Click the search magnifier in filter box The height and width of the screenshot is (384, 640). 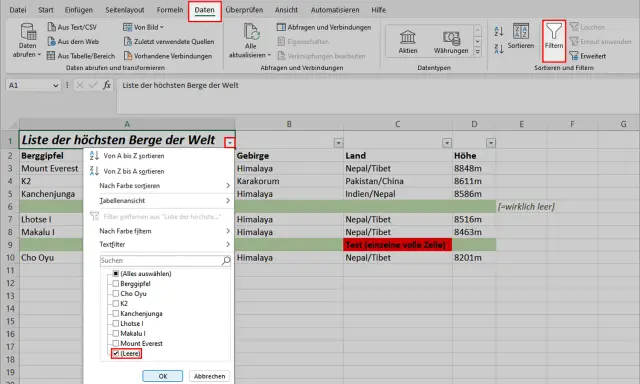click(226, 260)
